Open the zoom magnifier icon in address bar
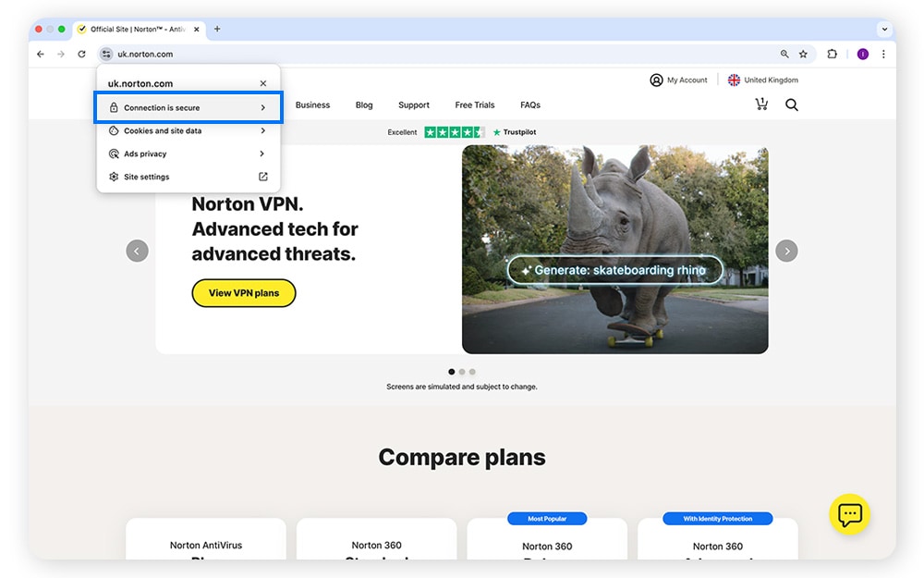The width and height of the screenshot is (924, 578). (784, 54)
